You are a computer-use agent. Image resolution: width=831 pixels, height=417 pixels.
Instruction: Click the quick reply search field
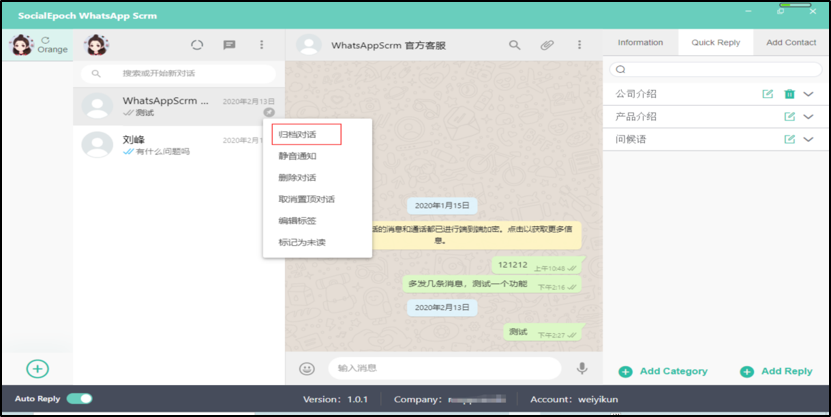(715, 69)
